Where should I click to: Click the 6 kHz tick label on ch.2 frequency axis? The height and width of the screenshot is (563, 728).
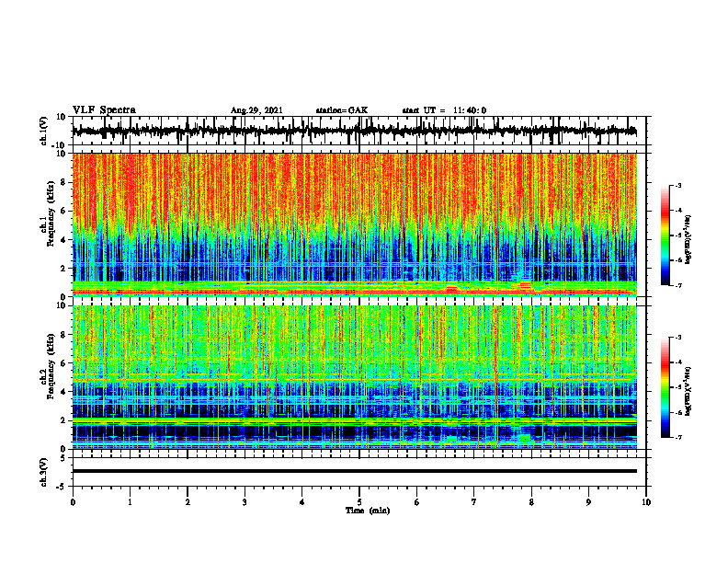63,363
